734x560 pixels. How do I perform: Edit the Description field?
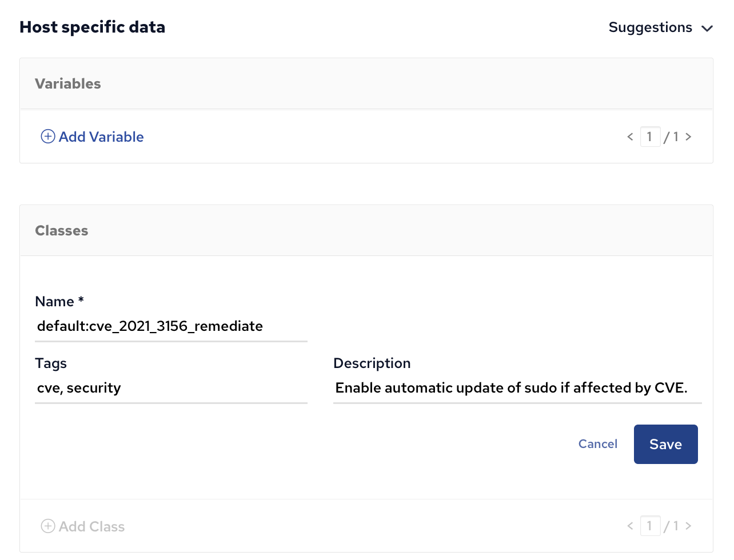tap(517, 388)
